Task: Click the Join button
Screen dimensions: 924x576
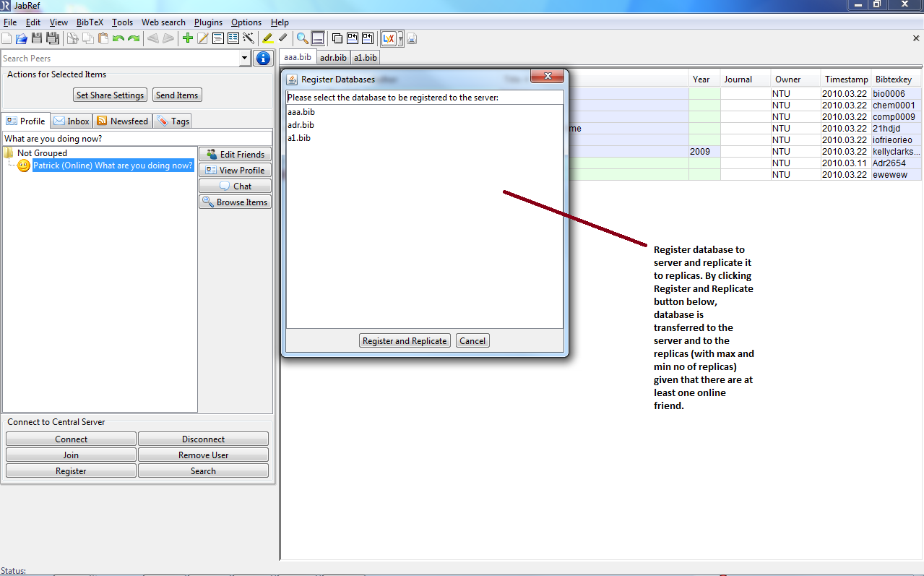Action: [x=71, y=455]
